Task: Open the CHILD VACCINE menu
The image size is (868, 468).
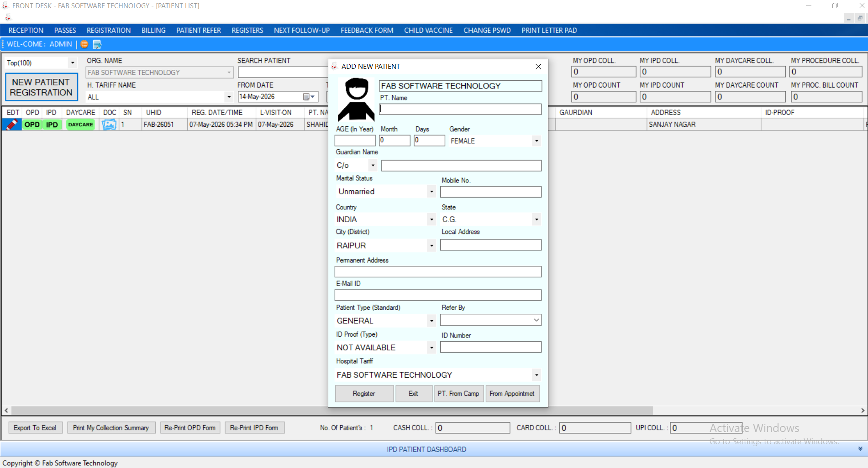Action: (428, 31)
